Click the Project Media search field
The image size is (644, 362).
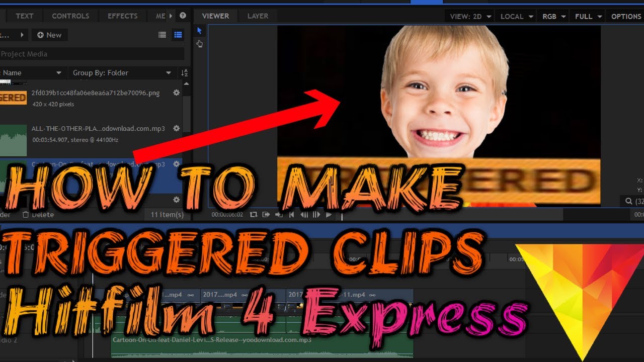(x=92, y=54)
